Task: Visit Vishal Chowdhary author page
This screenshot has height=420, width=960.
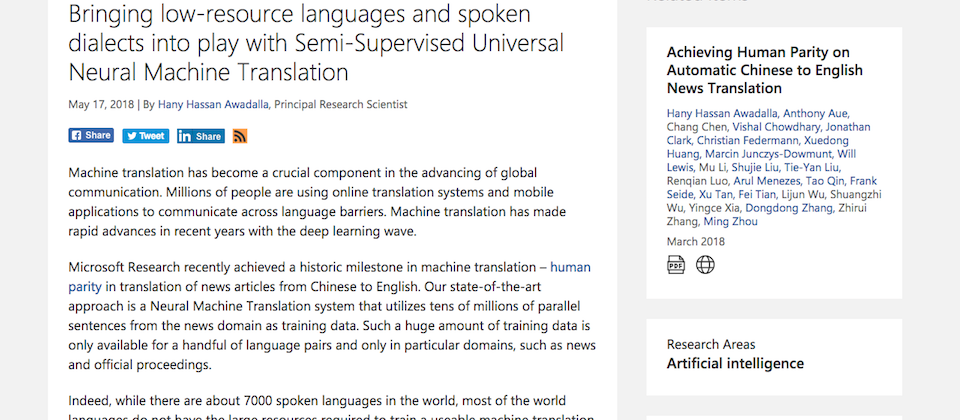Action: (x=776, y=127)
